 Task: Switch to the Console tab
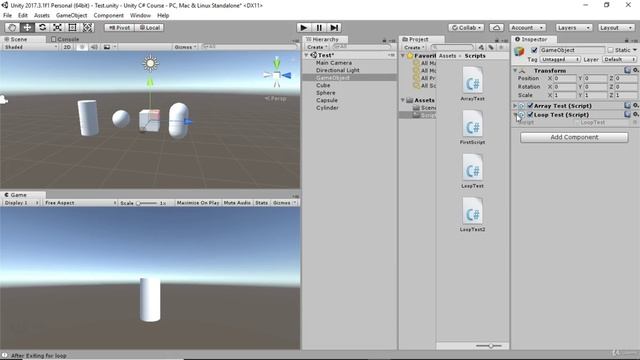pyautogui.click(x=65, y=39)
